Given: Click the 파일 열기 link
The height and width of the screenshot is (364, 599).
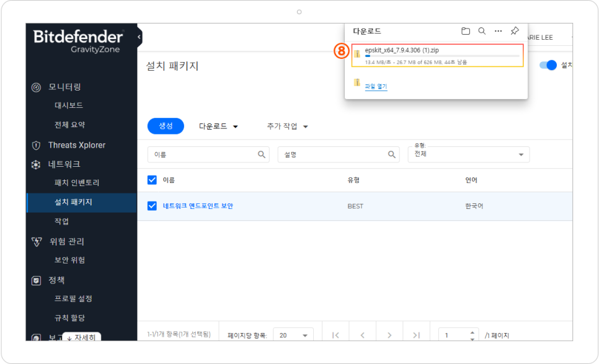Looking at the screenshot, I should [376, 86].
